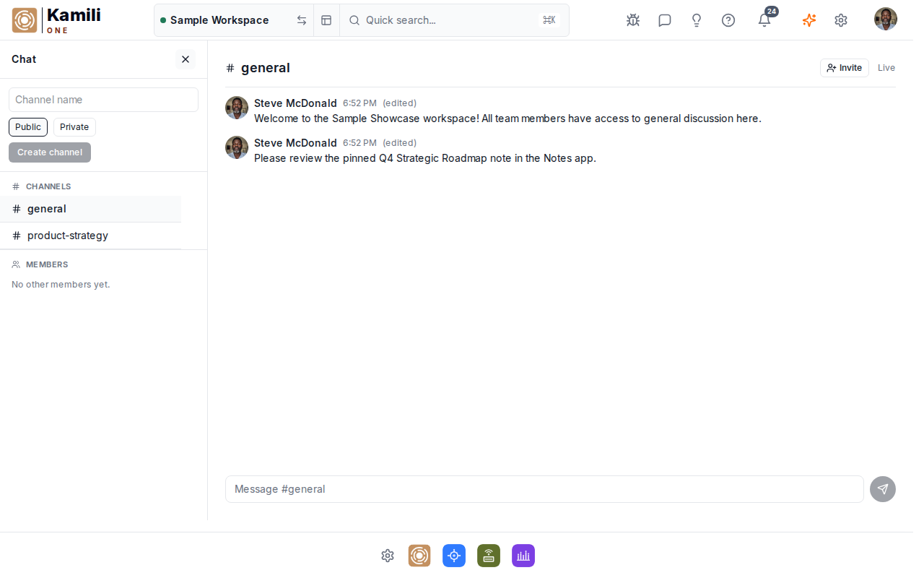Click the lightbulb ideas icon
This screenshot has height=578, width=924.
pos(697,20)
